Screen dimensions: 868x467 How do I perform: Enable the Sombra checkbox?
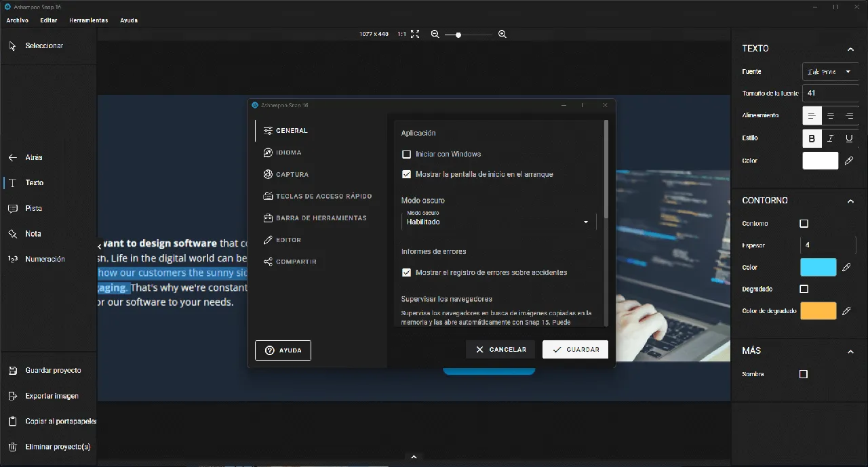point(804,374)
